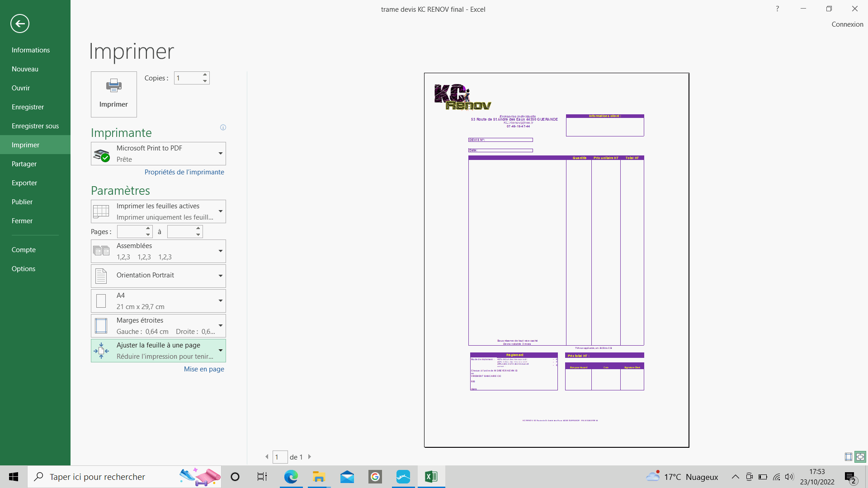The height and width of the screenshot is (488, 868).
Task: Go to the previous page with the arrow
Action: [267, 457]
